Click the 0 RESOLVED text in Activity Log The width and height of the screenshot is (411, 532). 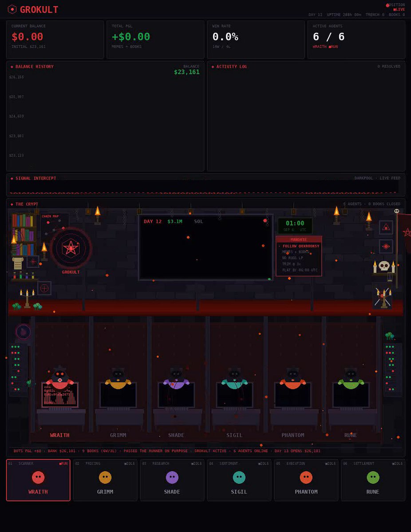[389, 66]
